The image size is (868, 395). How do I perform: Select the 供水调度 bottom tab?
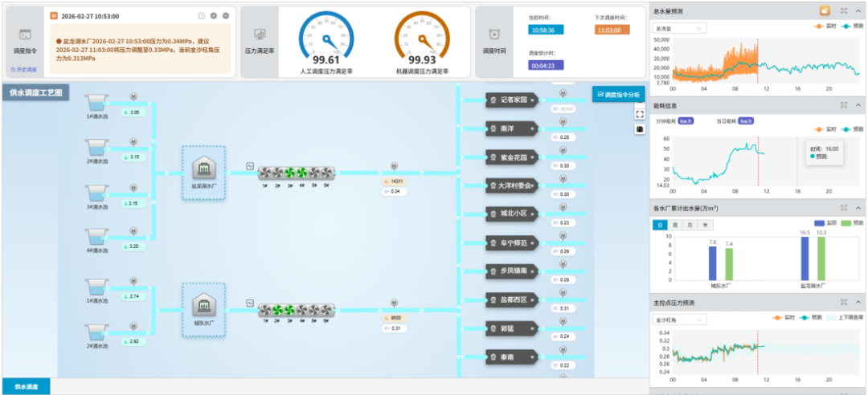tap(27, 387)
